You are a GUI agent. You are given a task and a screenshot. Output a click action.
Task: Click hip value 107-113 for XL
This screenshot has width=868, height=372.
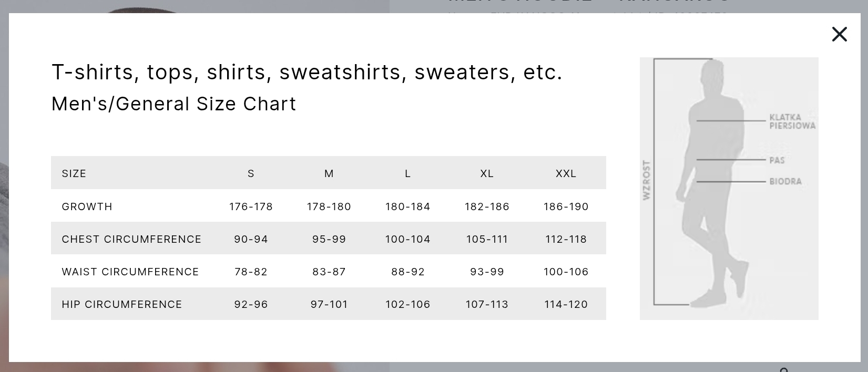pos(487,304)
